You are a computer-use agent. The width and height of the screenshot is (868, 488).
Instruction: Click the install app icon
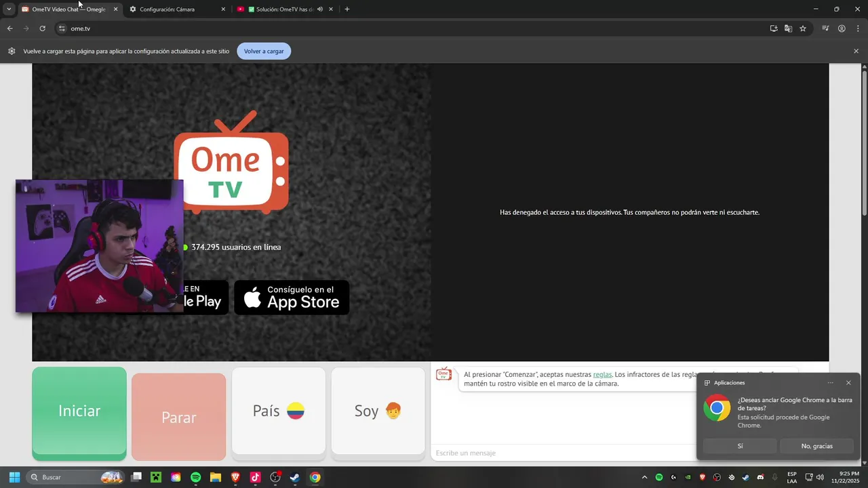pos(774,28)
